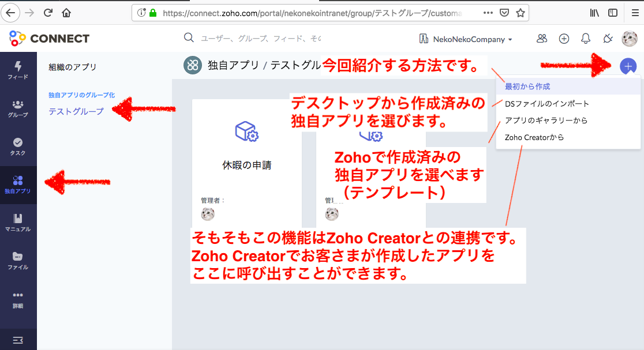This screenshot has height=350, width=644.
Task: Open the browser library icon
Action: [594, 13]
